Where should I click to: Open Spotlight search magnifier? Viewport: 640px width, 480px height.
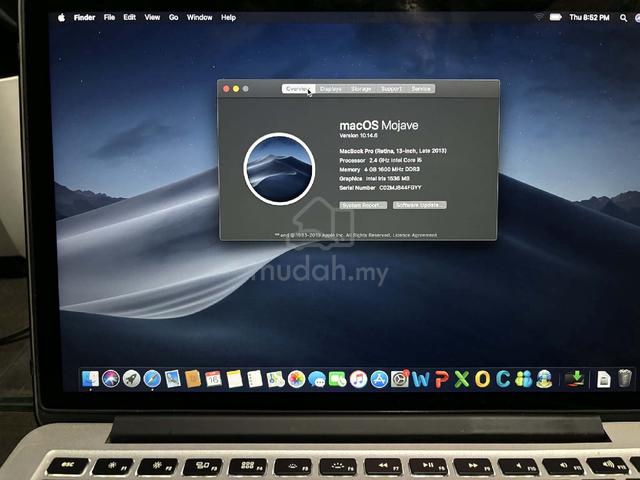pos(623,18)
